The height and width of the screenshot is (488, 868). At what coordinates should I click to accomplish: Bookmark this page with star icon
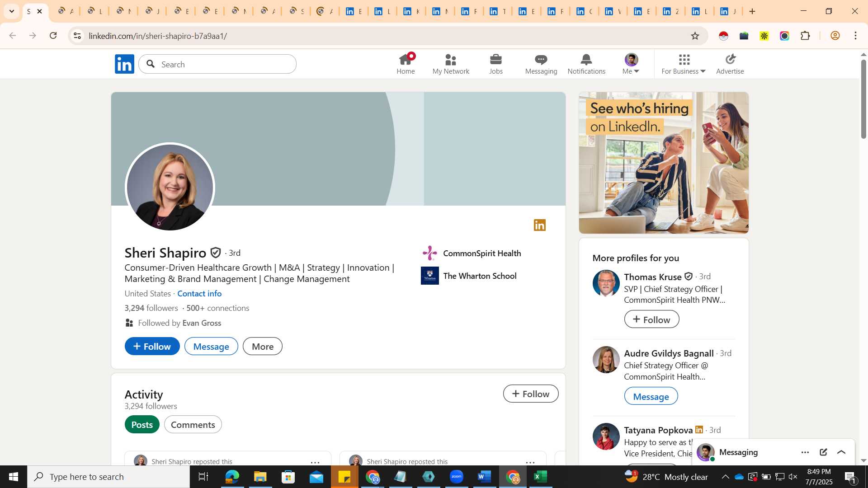tap(695, 36)
